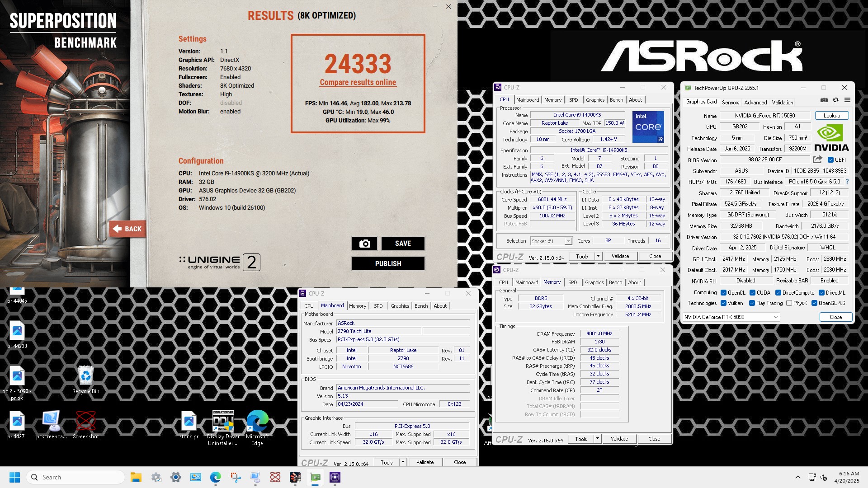Viewport: 868px width, 488px height.
Task: Click the dark gear taskbar icon
Action: click(x=176, y=477)
